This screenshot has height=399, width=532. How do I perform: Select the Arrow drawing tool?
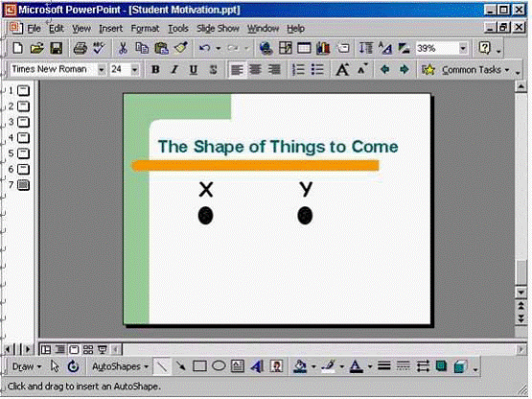[x=180, y=366]
